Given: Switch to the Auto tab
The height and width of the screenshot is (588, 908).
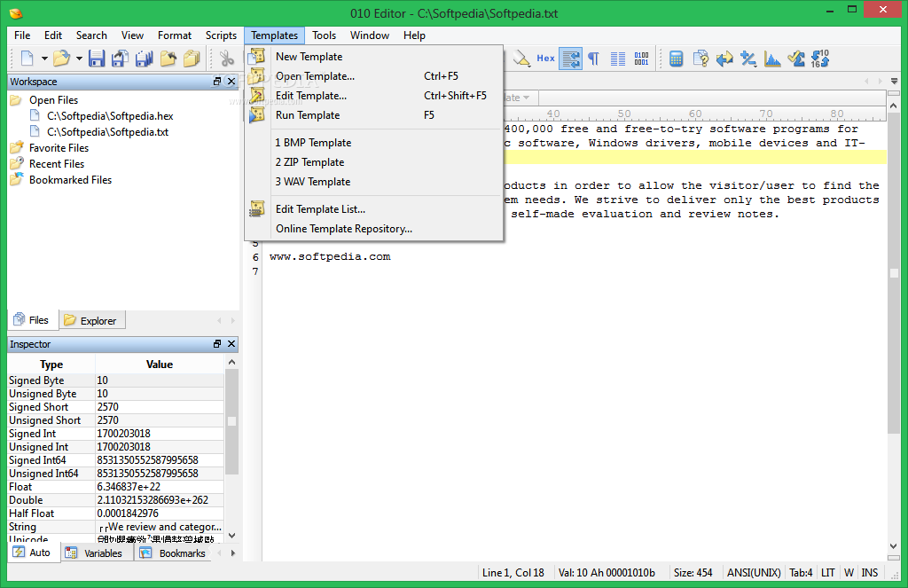Looking at the screenshot, I should (x=34, y=553).
